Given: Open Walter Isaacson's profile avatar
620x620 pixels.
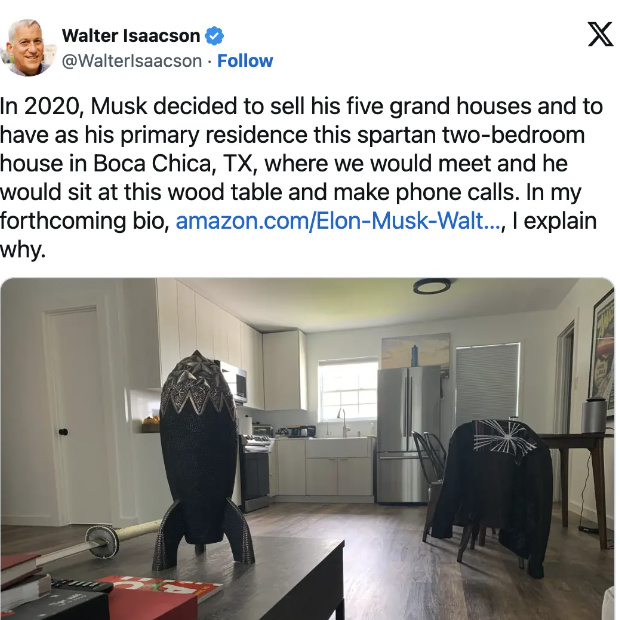Looking at the screenshot, I should (x=28, y=47).
